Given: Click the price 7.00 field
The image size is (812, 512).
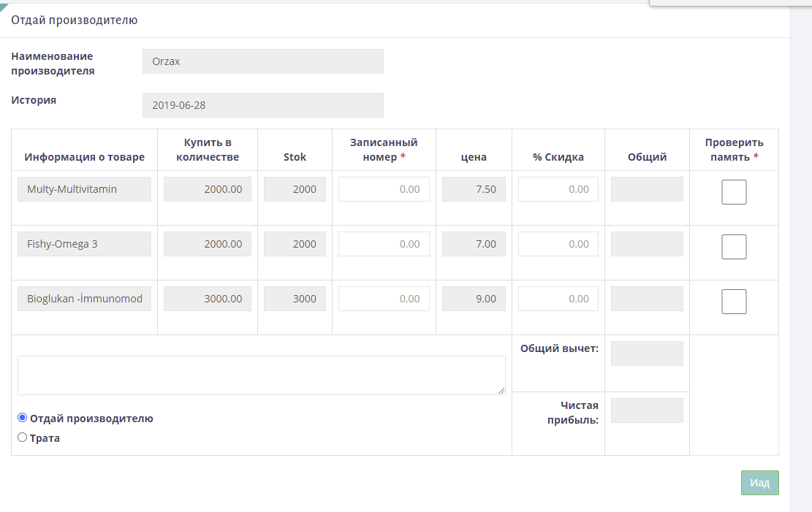Looking at the screenshot, I should click(x=474, y=244).
